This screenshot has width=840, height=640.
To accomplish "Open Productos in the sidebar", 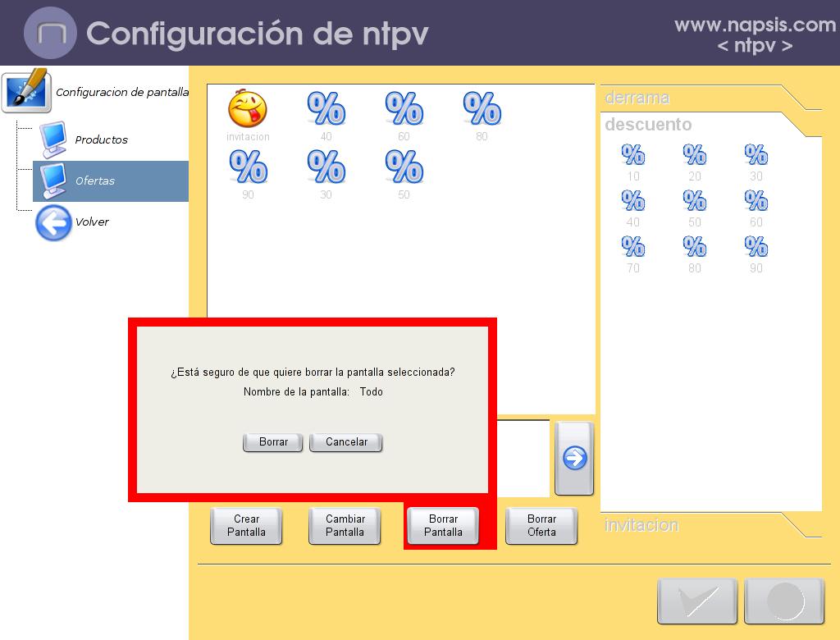I will click(101, 140).
